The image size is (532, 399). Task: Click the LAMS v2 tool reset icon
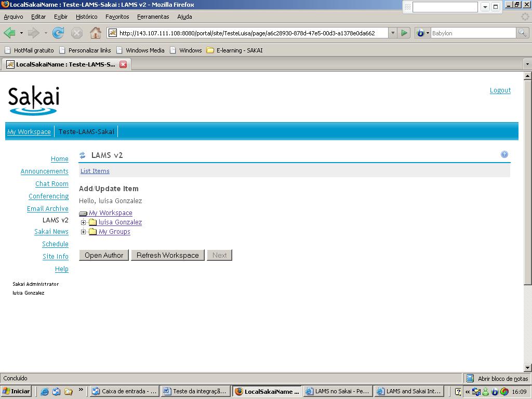[83, 155]
